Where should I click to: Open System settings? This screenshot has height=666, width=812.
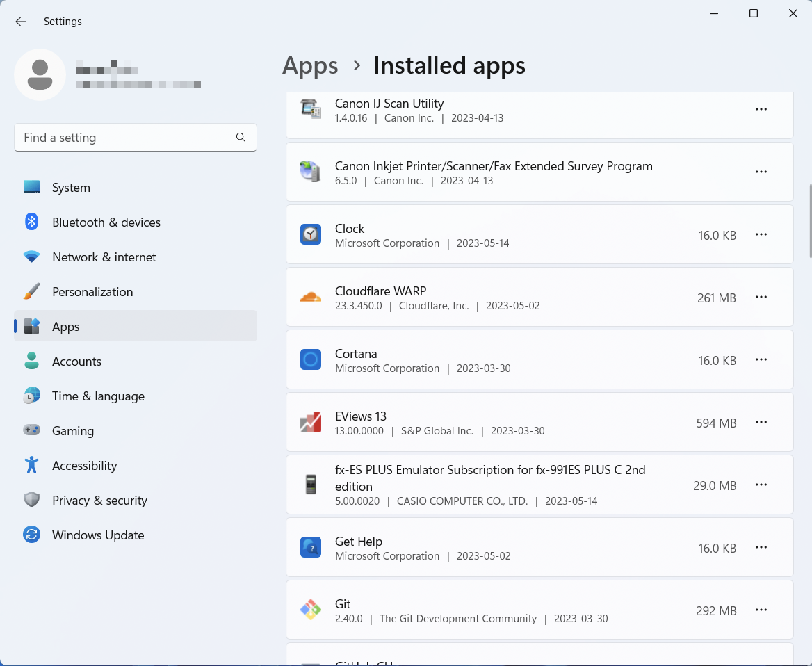point(135,188)
